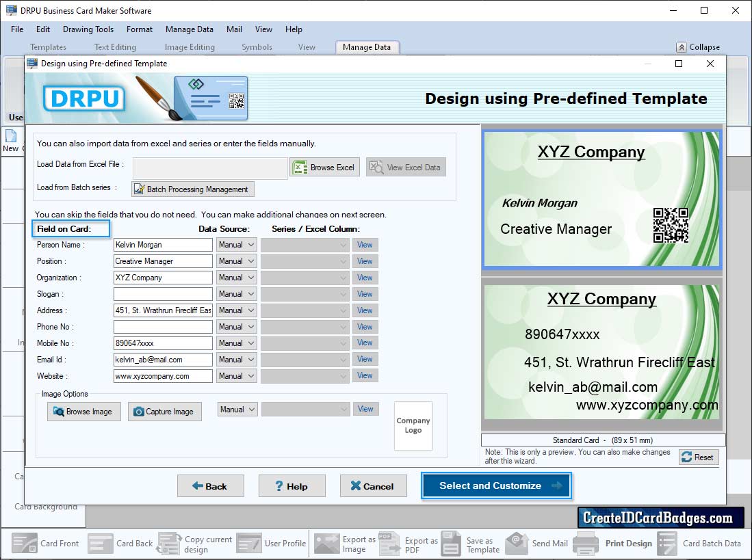The image size is (752, 560).
Task: Click the Collapse ribbon icon
Action: coord(682,47)
